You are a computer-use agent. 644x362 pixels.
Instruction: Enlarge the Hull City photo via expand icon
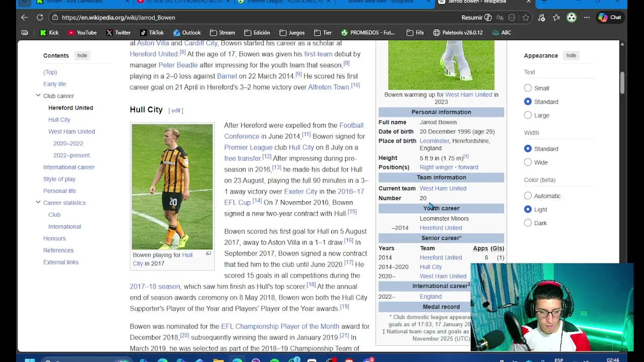208,254
